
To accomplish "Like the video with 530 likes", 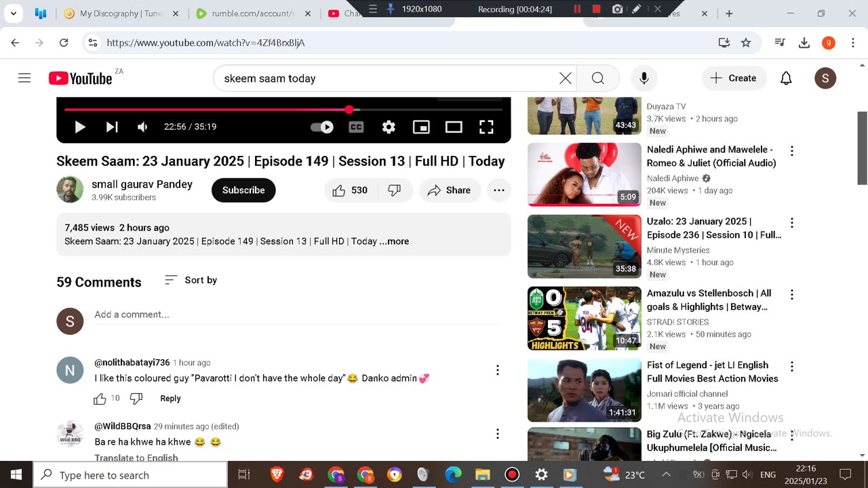I will [350, 190].
